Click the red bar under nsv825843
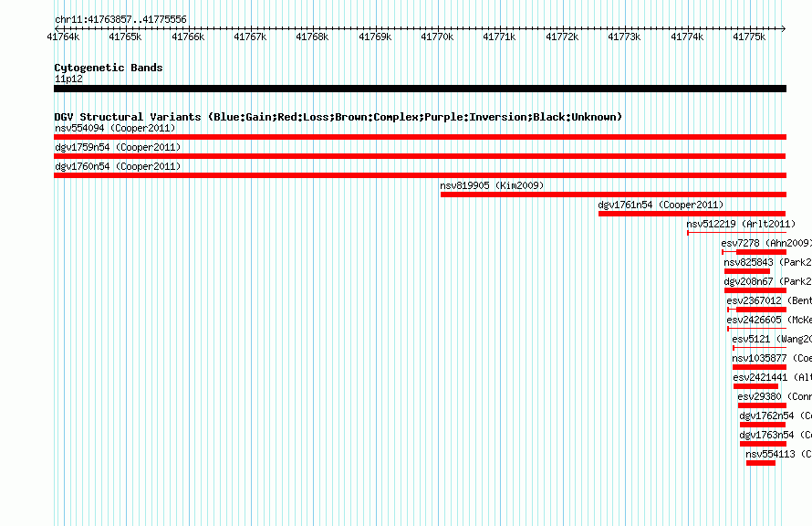 pos(747,271)
